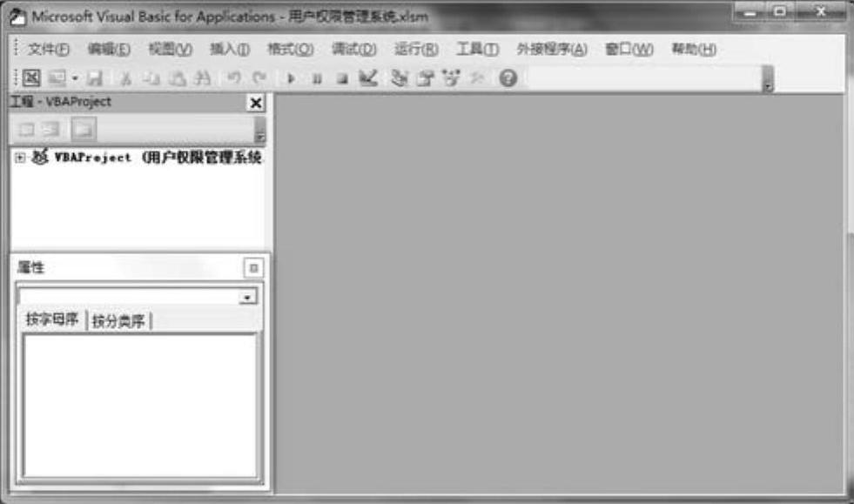The height and width of the screenshot is (504, 854).
Task: Open the properties object dropdown arrow
Action: click(x=247, y=298)
